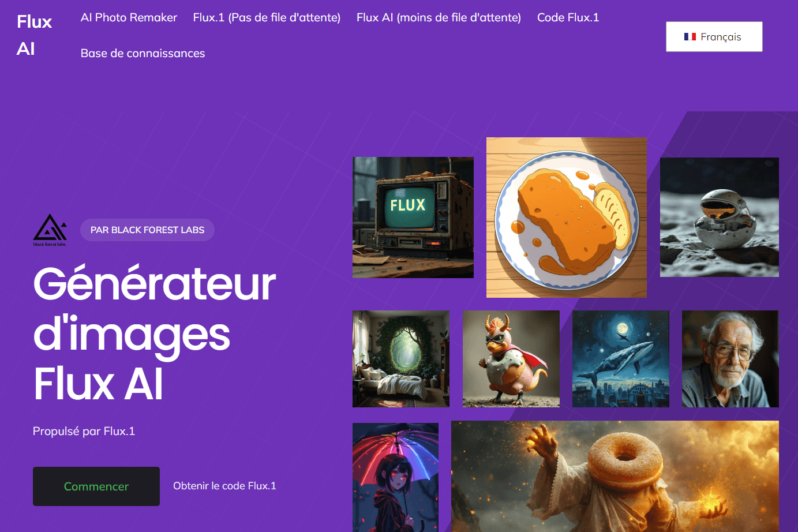Viewport: 798px width, 532px height.
Task: Open the Français language dropdown
Action: (x=714, y=37)
